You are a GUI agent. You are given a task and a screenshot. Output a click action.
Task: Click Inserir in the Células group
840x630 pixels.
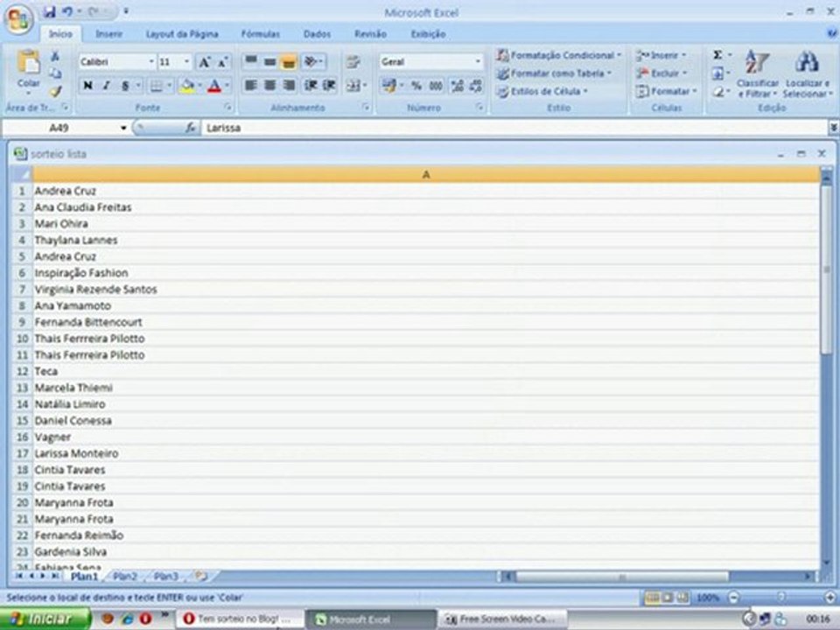[x=661, y=55]
